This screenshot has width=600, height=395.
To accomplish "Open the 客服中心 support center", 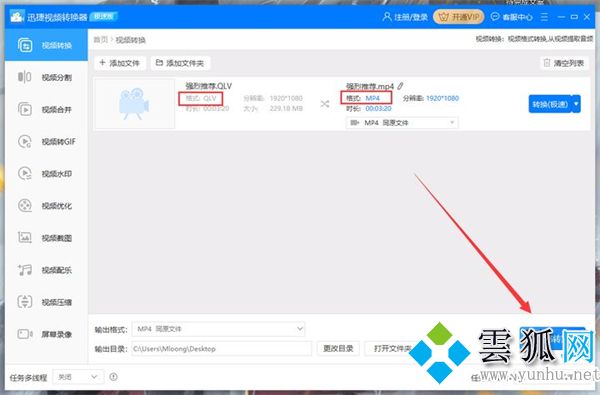I will (x=512, y=17).
